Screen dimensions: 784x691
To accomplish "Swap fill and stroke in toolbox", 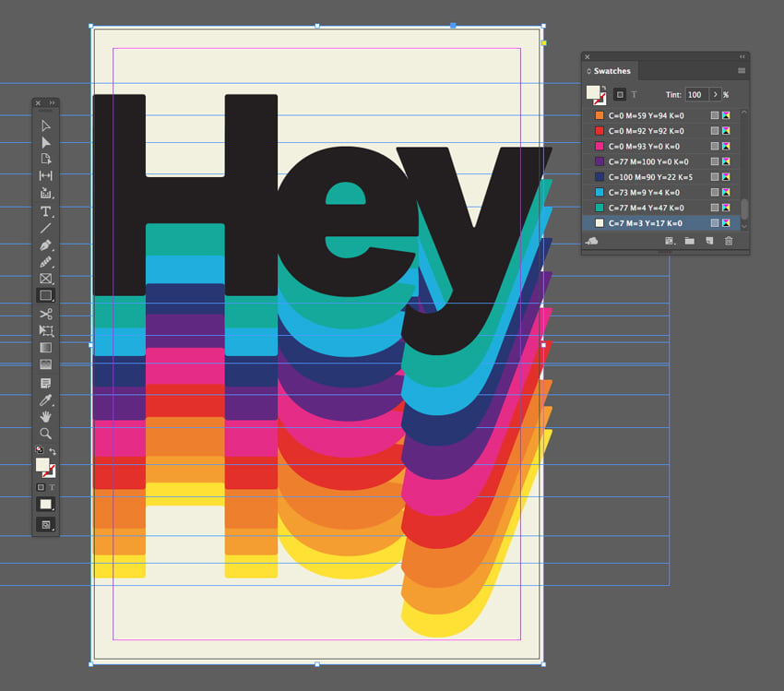I will 53,451.
